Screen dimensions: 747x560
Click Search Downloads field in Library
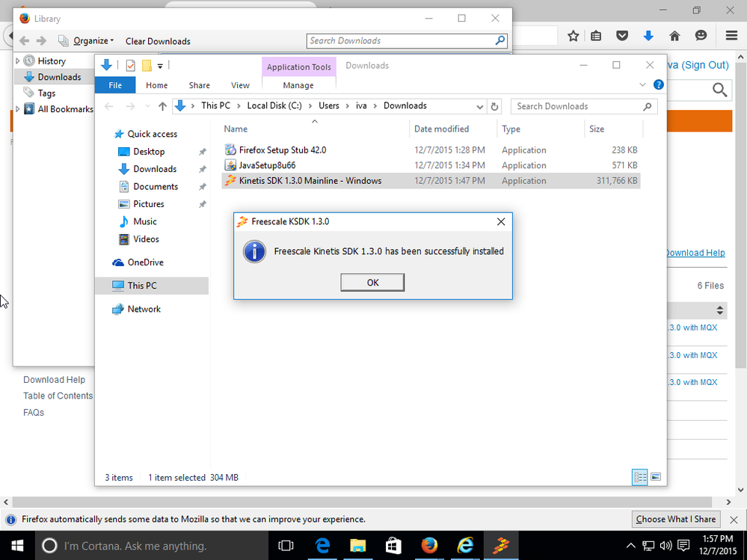(407, 41)
